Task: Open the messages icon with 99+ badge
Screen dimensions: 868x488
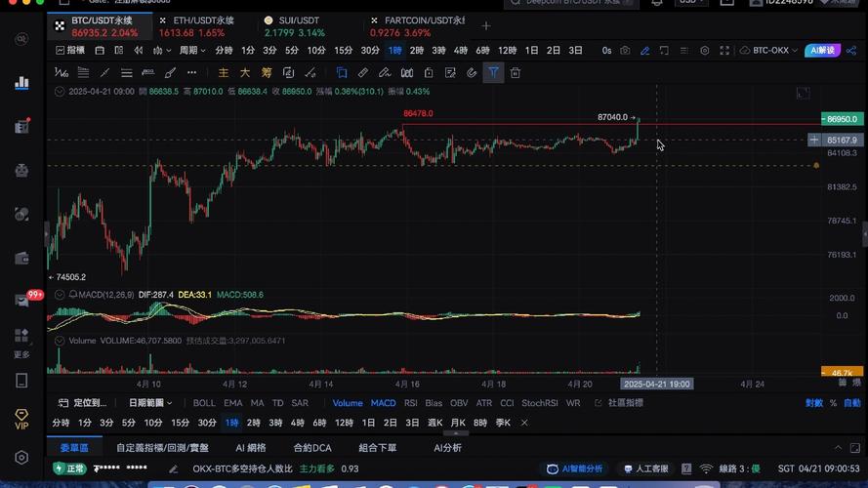Action: point(21,300)
